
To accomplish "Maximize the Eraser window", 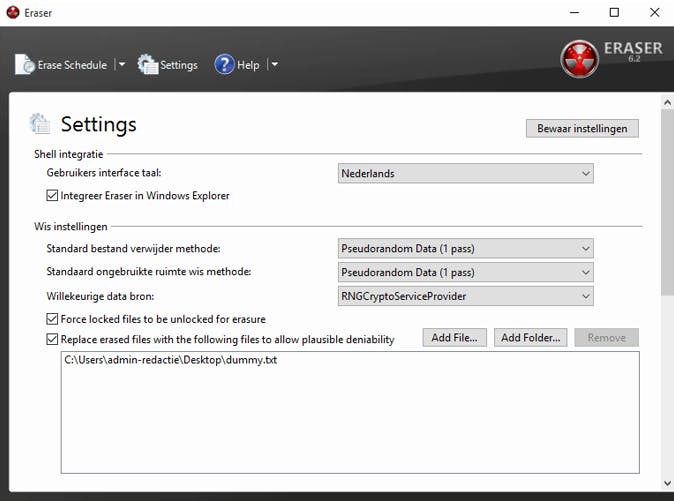I will [614, 12].
